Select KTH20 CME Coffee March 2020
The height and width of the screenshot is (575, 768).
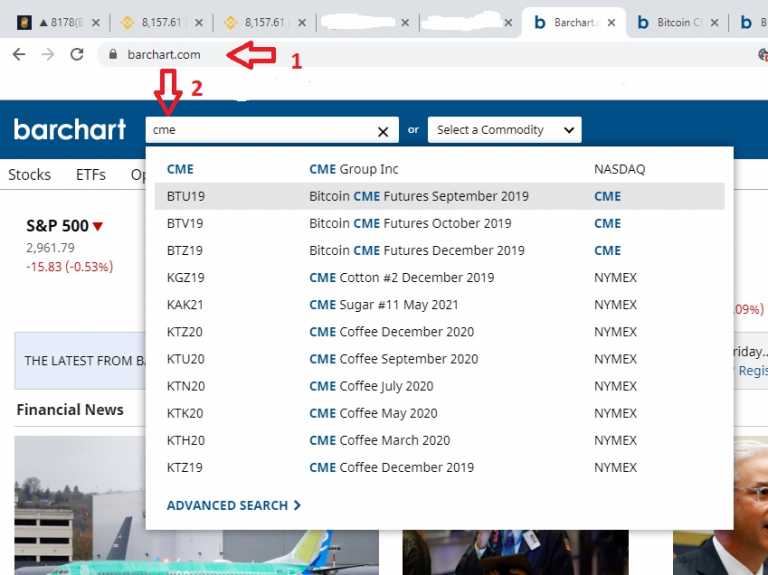point(439,440)
